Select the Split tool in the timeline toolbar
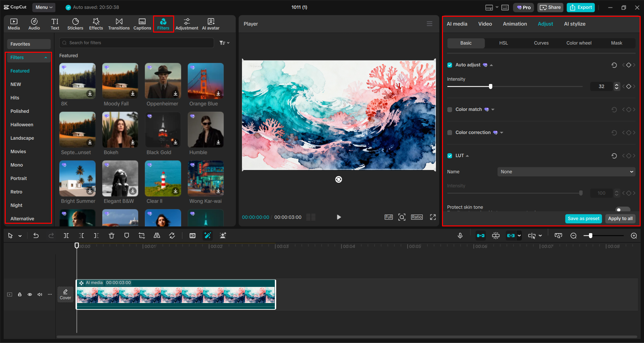644x343 pixels. pyautogui.click(x=66, y=235)
